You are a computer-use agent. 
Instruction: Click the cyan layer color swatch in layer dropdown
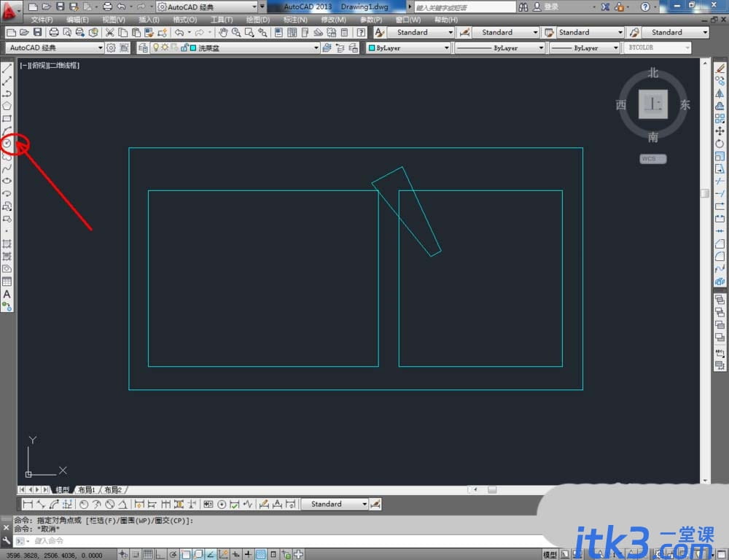[193, 48]
